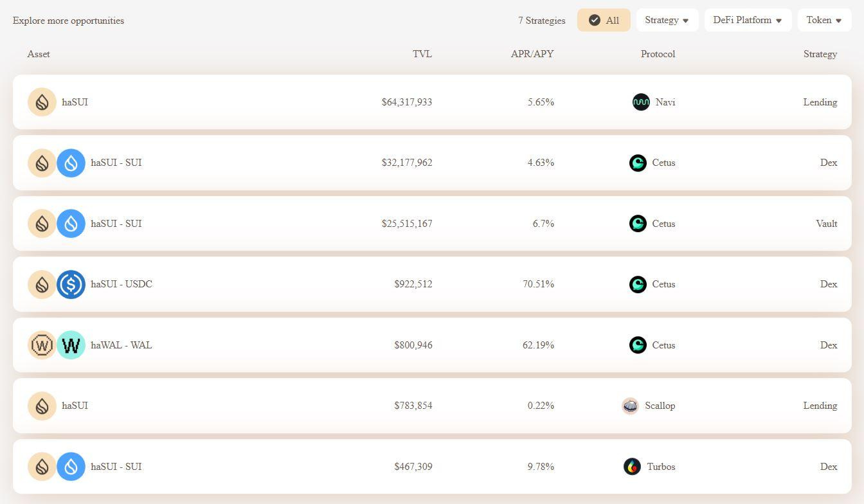Click the 6.7% APR value
Screen dimensions: 864x504
(x=543, y=224)
